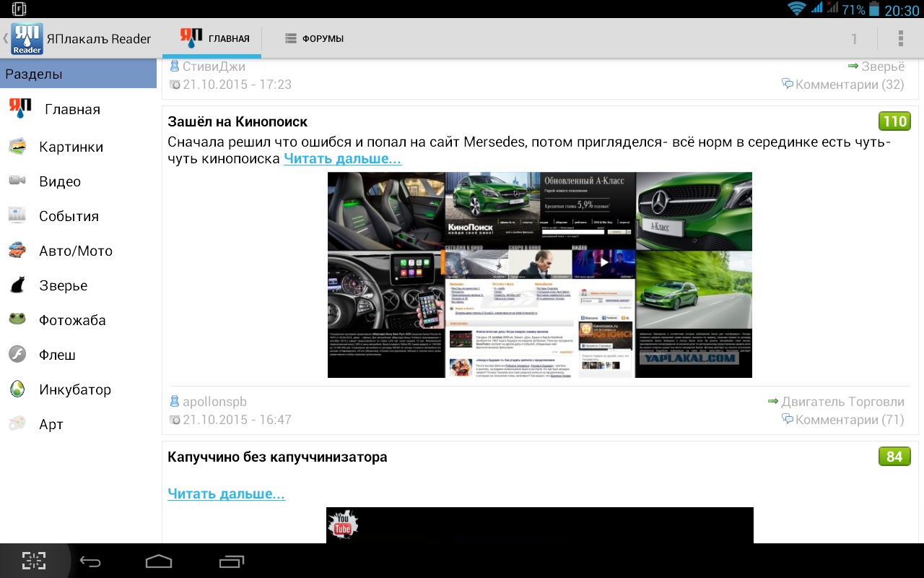Screen dimensions: 924x578
Task: Tap the green 110 rating badge
Action: point(895,121)
